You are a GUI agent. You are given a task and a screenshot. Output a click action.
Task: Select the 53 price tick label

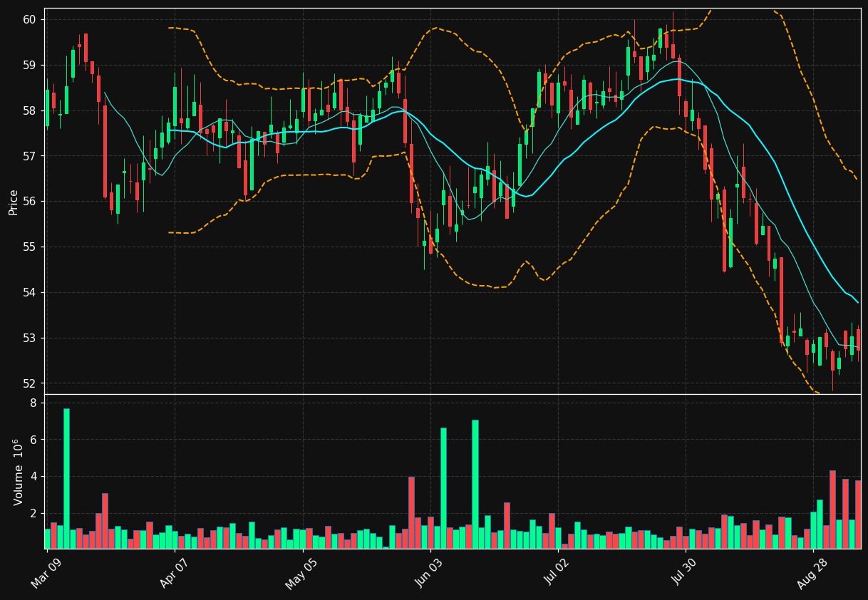point(29,338)
